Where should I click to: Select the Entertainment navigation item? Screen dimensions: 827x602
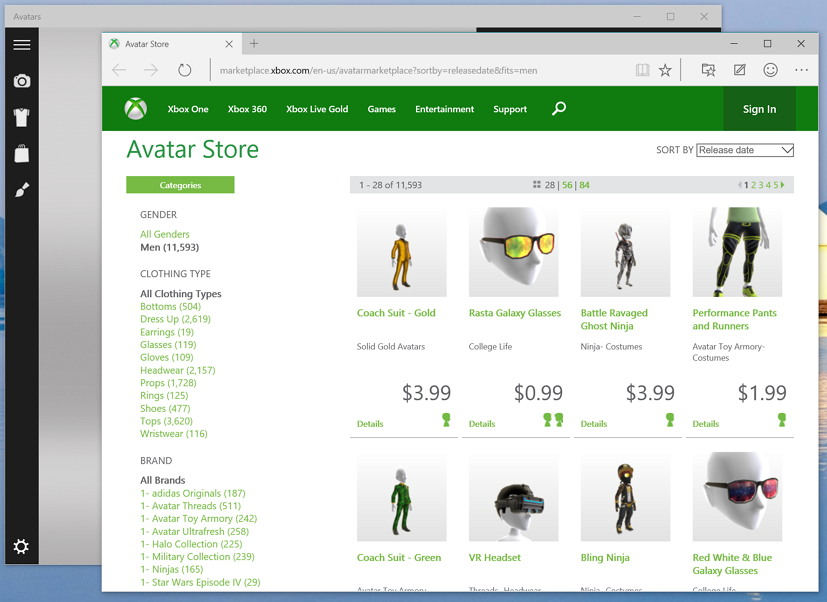point(444,109)
